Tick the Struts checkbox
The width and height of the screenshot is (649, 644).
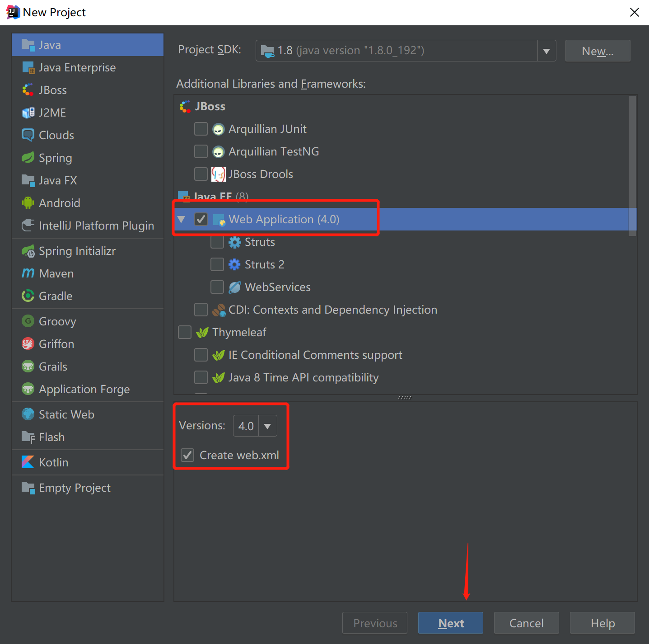[x=217, y=242]
